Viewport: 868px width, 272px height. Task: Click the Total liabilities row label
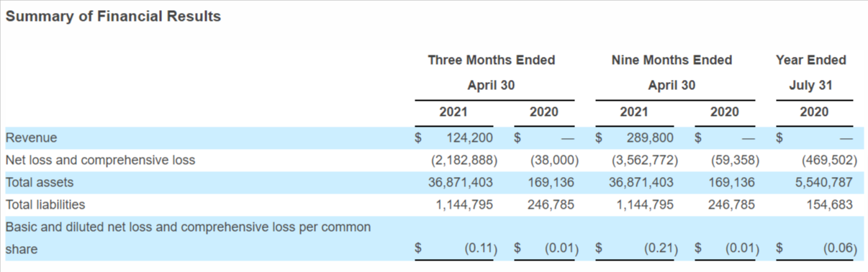point(45,204)
